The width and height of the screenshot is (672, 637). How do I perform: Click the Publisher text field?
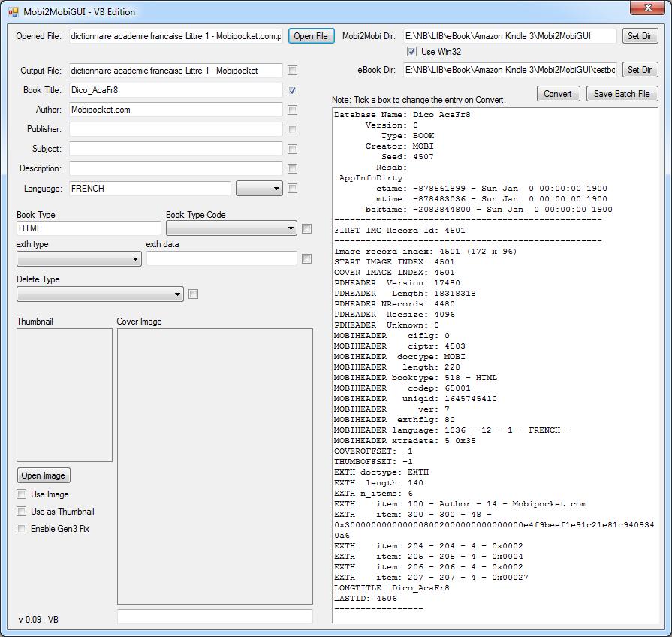(176, 129)
